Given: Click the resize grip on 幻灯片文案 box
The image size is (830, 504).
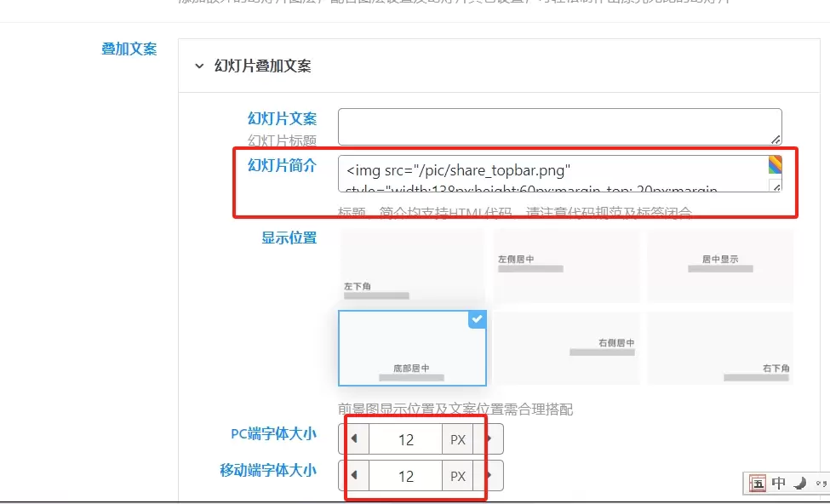Looking at the screenshot, I should (777, 137).
